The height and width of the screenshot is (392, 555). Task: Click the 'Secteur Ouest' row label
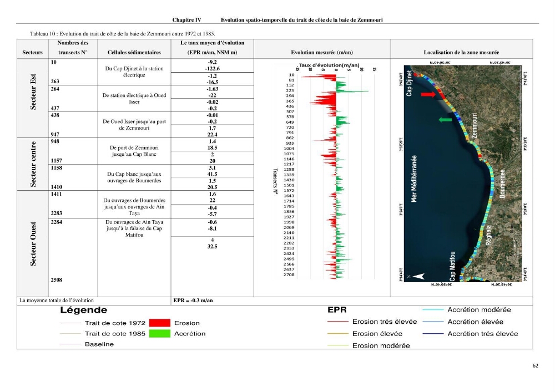[33, 244]
